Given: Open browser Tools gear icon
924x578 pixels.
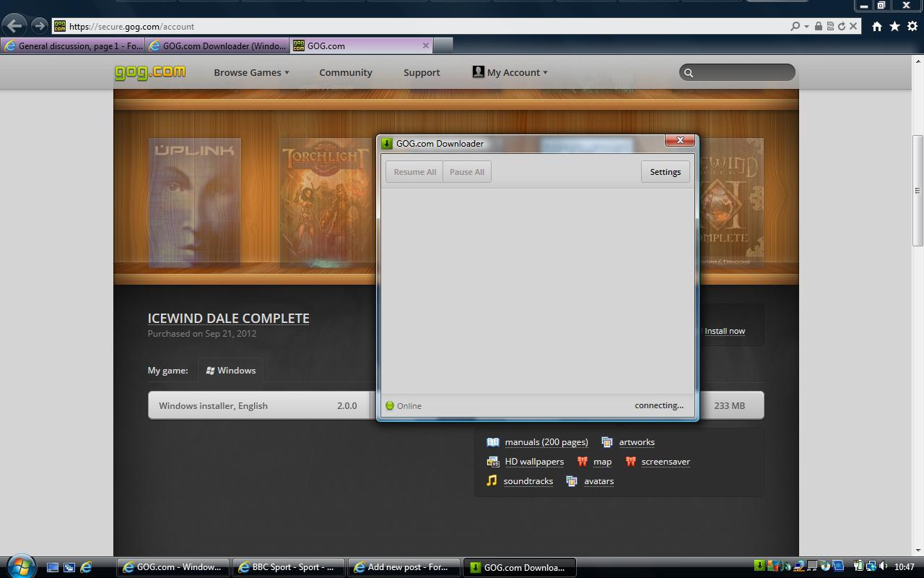Looking at the screenshot, I should [x=912, y=26].
